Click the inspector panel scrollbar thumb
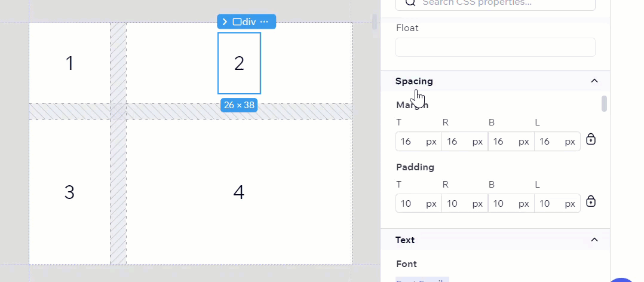The width and height of the screenshot is (644, 282). pyautogui.click(x=604, y=103)
